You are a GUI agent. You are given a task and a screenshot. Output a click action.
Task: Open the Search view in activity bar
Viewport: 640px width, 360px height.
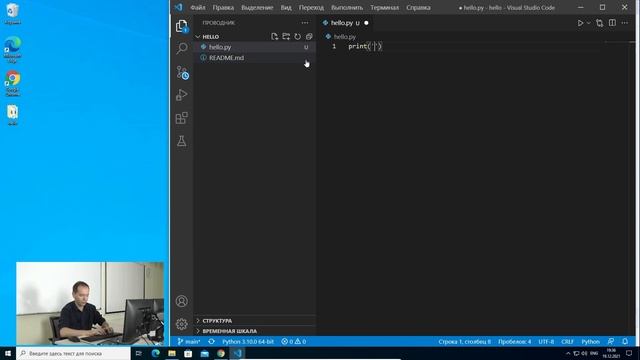coord(182,48)
